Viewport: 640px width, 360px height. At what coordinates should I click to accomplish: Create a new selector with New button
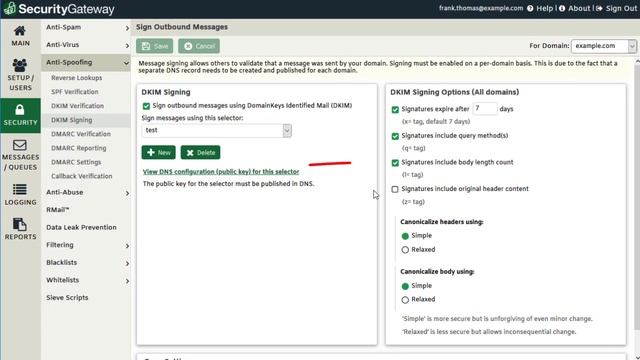pos(158,152)
